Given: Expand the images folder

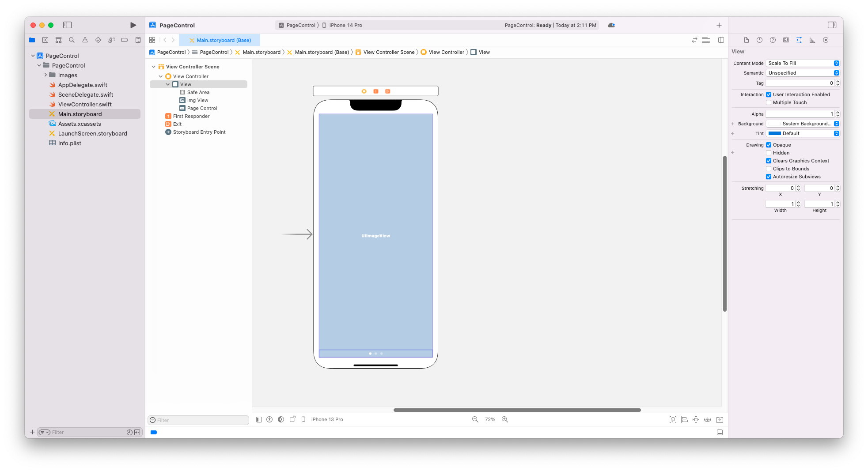Looking at the screenshot, I should click(x=45, y=75).
